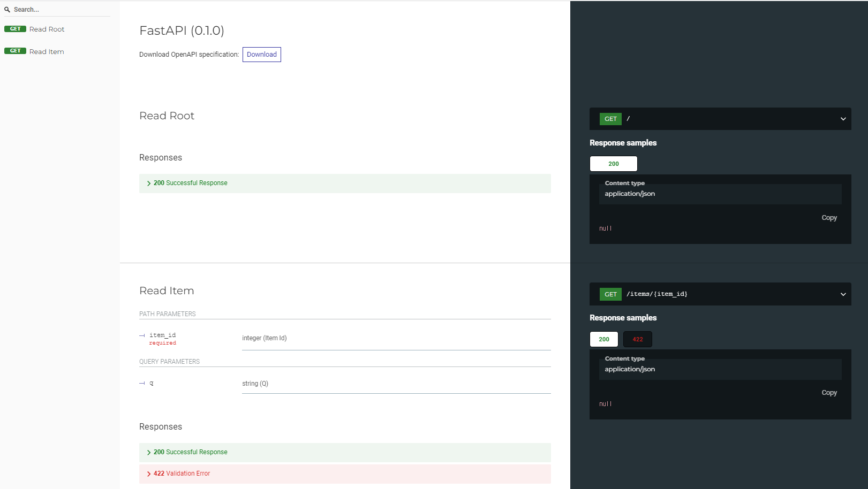The height and width of the screenshot is (489, 868).
Task: Expand the GET /items/{item_id} endpoint dropdown
Action: pyautogui.click(x=843, y=294)
